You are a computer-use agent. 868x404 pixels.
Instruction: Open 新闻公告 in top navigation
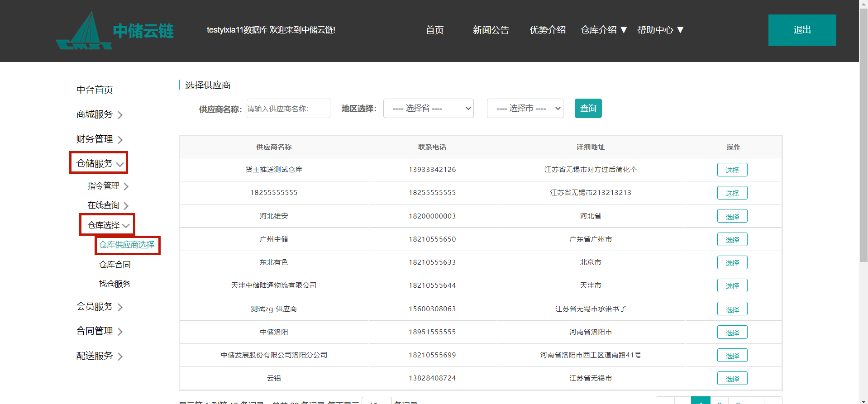[491, 30]
